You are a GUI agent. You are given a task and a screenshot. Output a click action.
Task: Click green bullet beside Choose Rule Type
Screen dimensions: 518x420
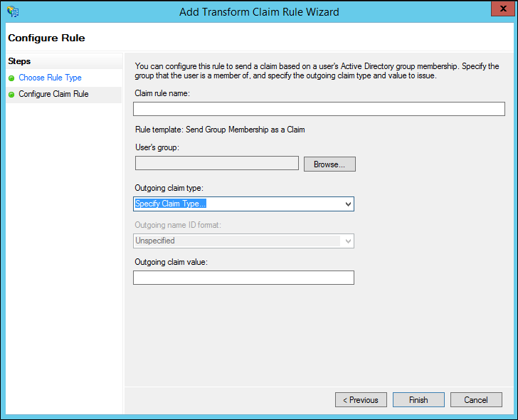[x=11, y=78]
